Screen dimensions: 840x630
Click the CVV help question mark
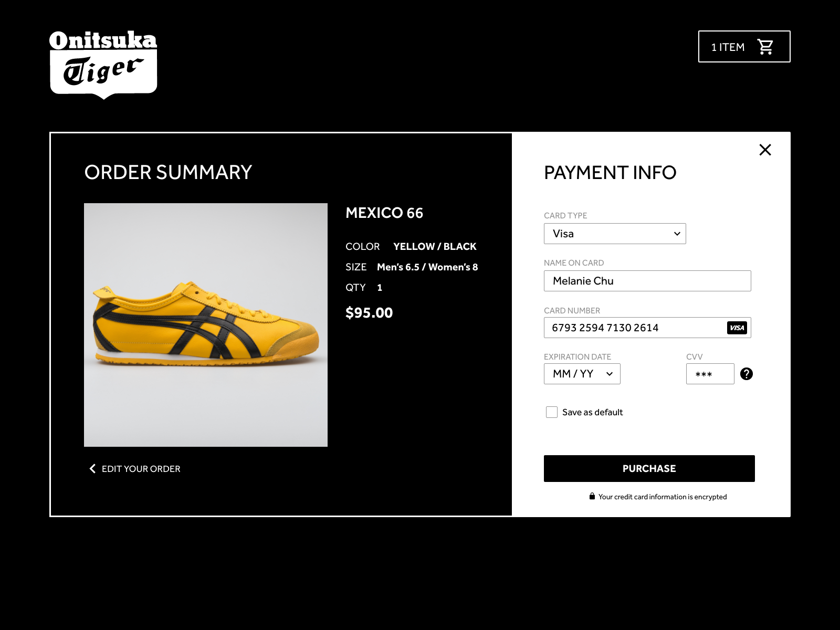point(747,374)
